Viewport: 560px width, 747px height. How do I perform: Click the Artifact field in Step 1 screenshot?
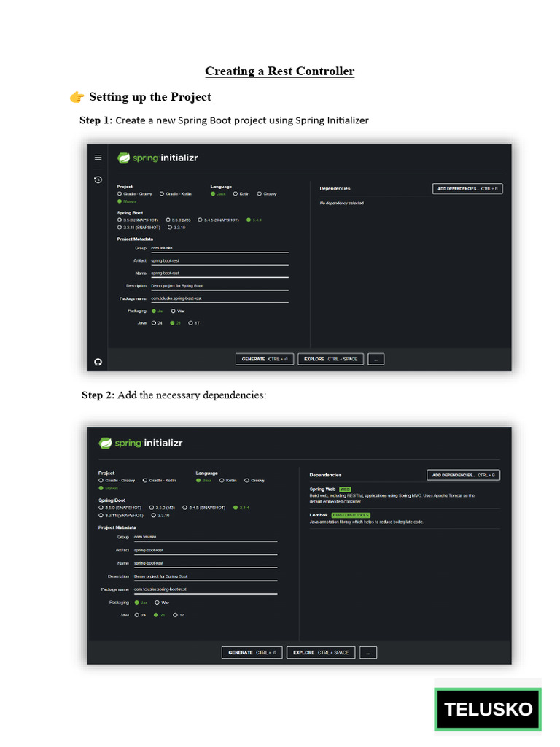point(219,260)
